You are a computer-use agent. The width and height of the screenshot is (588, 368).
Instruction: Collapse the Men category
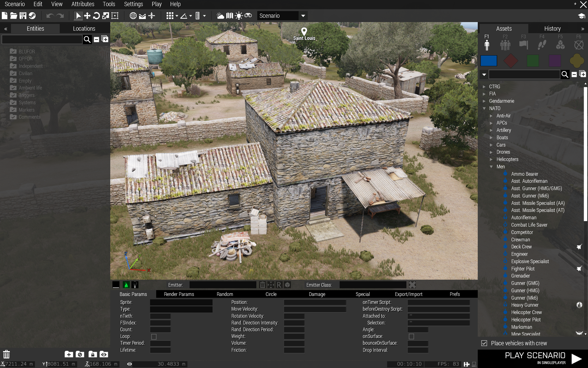click(491, 167)
